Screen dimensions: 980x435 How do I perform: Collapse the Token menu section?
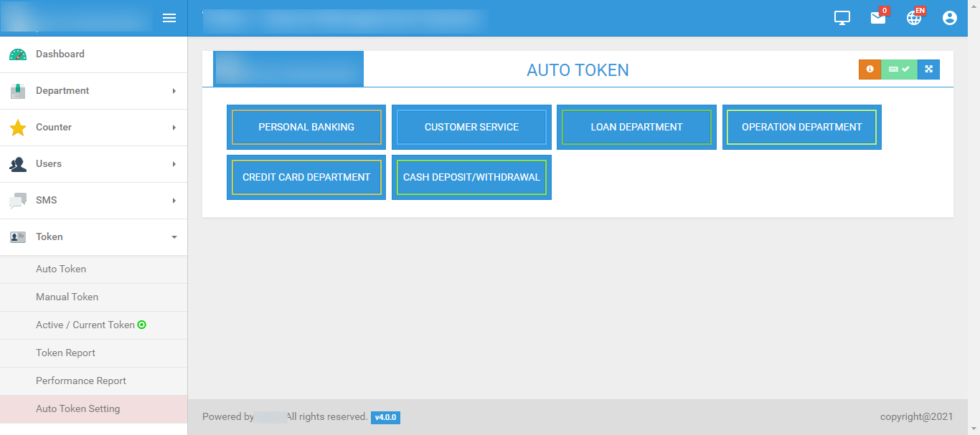coord(93,237)
